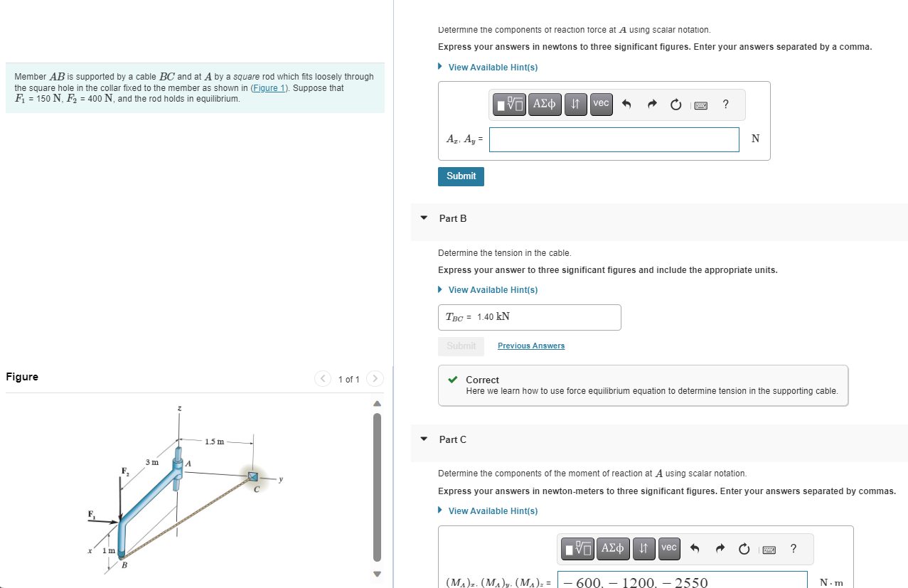
Task: Click the question mark help icon
Action: (725, 105)
